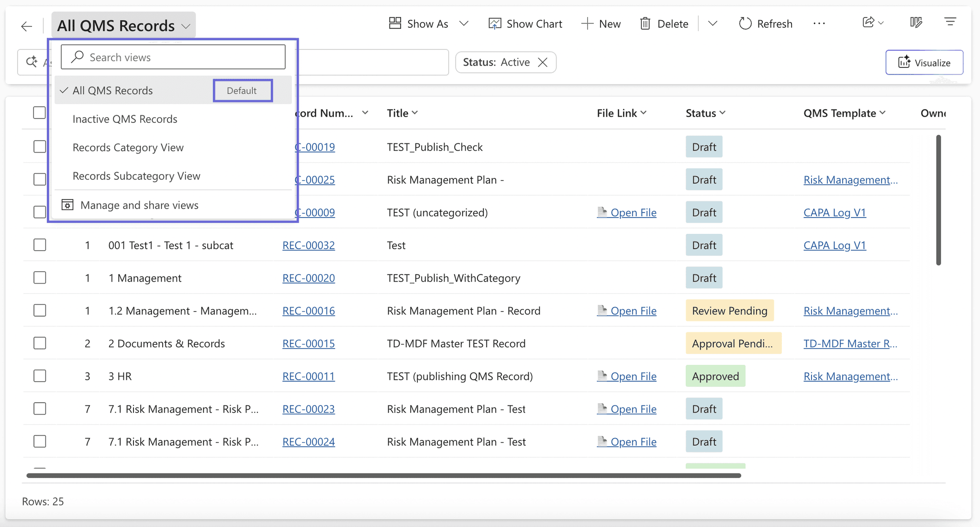Click the Delete trash can icon
The height and width of the screenshot is (527, 980).
point(645,23)
